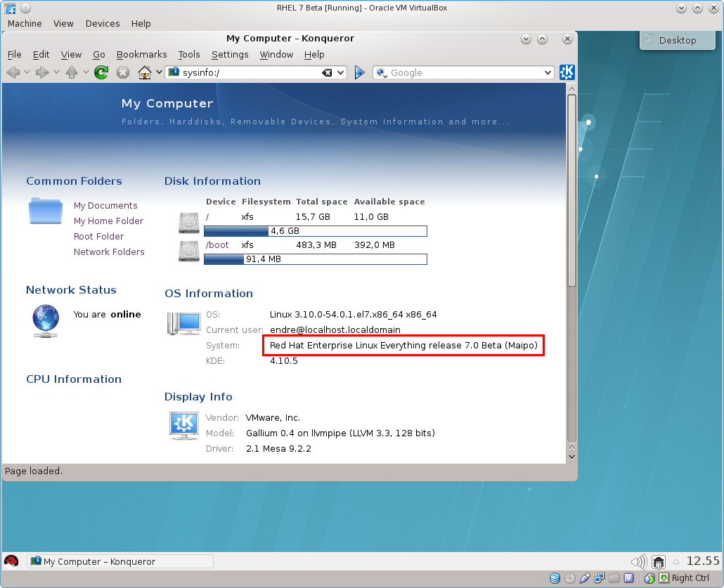The height and width of the screenshot is (588, 724).
Task: Open the Network Folders link
Action: tap(109, 252)
